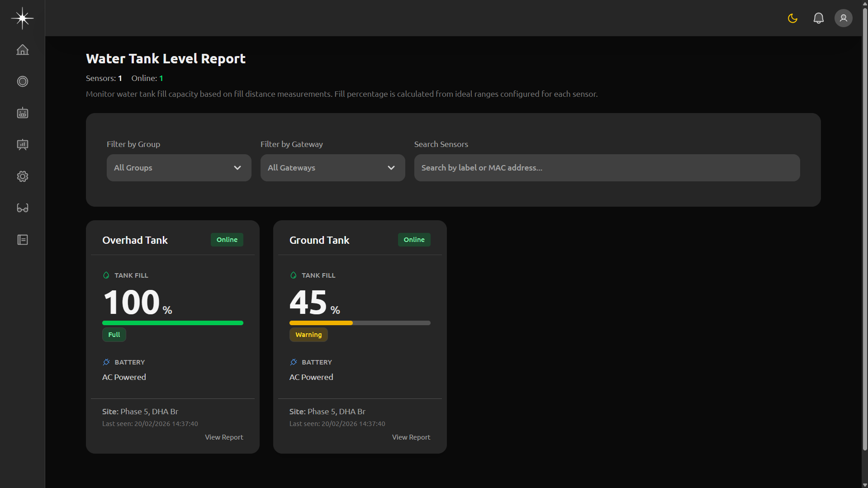This screenshot has width=868, height=488.
Task: Open the Home page from sidebar
Action: (x=22, y=50)
